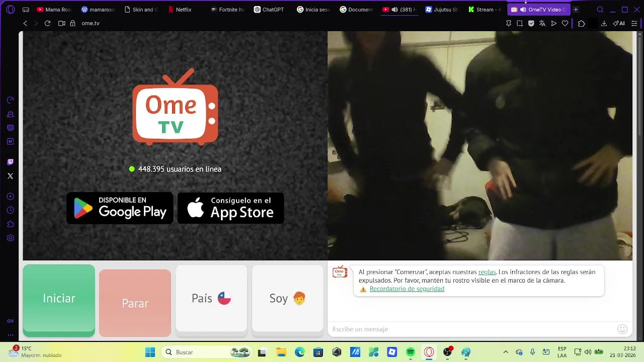
Task: Pin page with the pinboard icon
Action: coord(509,23)
